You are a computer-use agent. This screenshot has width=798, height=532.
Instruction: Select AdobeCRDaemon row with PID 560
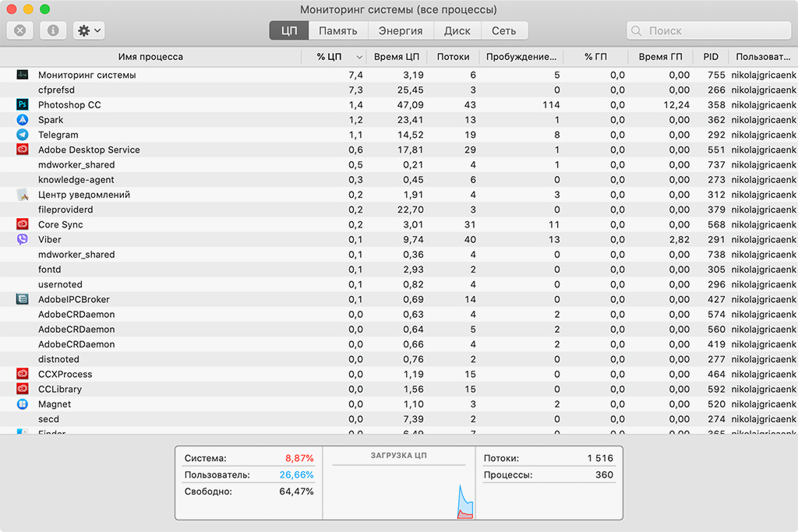399,329
